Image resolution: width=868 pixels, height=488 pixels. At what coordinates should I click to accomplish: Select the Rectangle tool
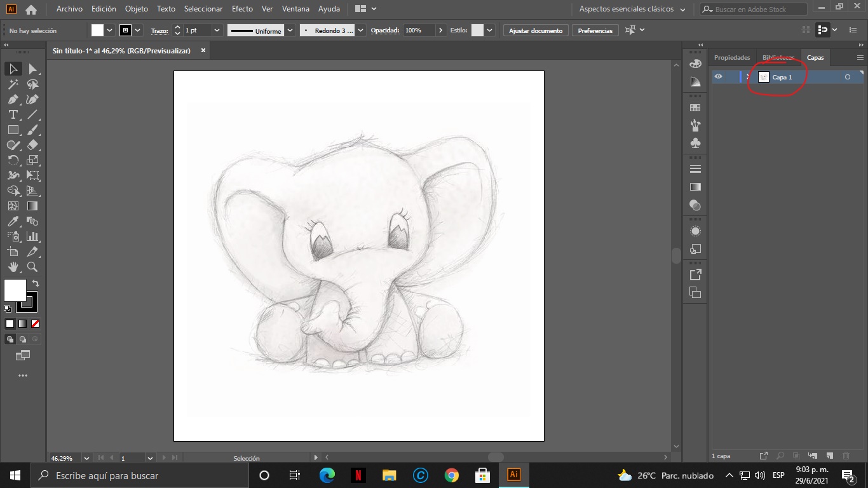click(x=13, y=130)
